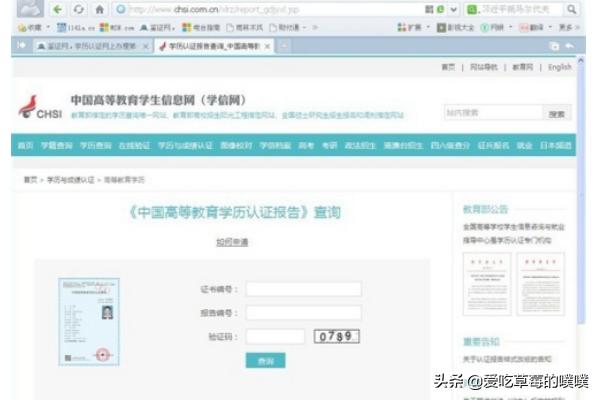Open the address bar dropdown arrow
Image resolution: width=600 pixels, height=400 pixels.
click(x=454, y=9)
